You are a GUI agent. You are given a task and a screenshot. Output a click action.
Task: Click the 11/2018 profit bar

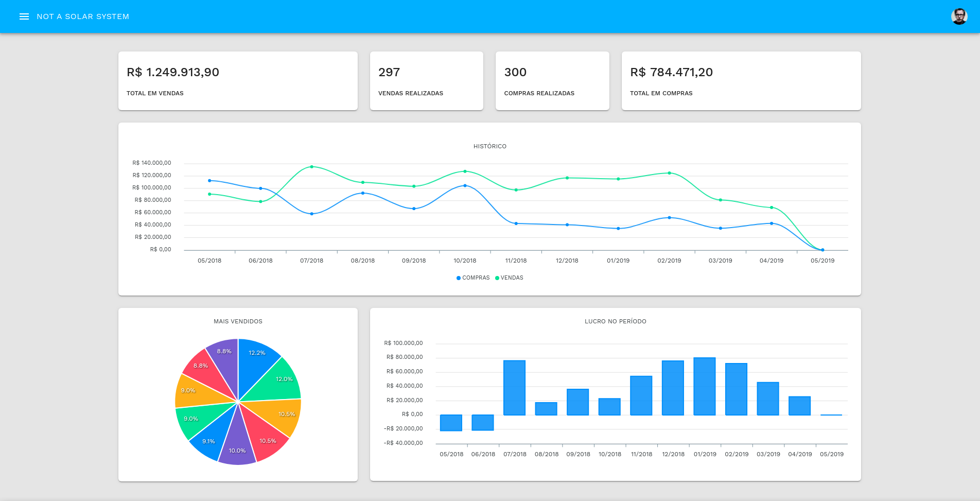coord(641,395)
